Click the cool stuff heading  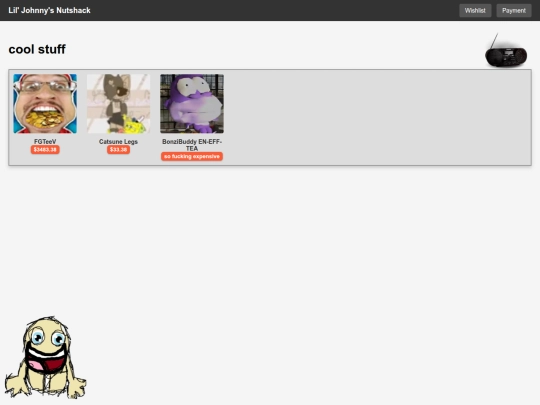tap(37, 49)
